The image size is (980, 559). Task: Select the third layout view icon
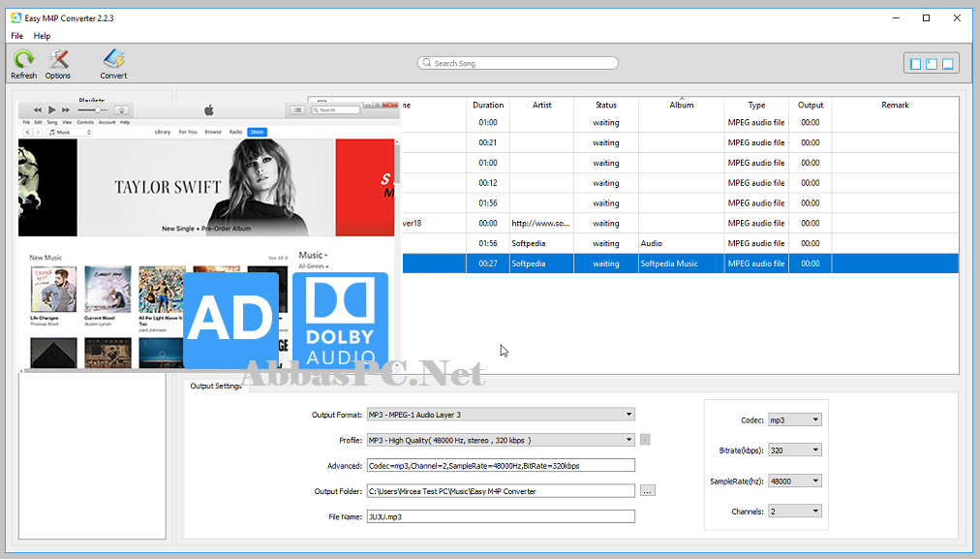pyautogui.click(x=947, y=64)
